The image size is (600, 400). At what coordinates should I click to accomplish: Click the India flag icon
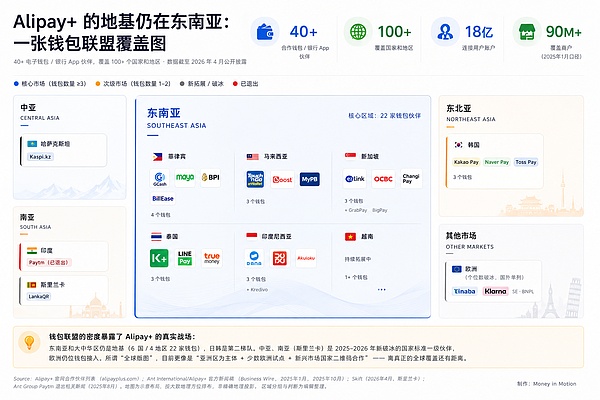click(32, 251)
